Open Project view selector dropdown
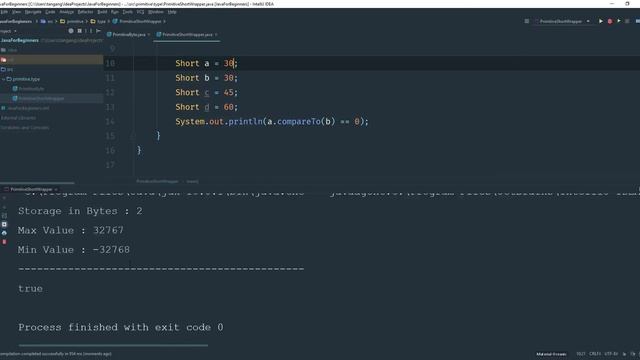The width and height of the screenshot is (640, 360). [x=8, y=31]
